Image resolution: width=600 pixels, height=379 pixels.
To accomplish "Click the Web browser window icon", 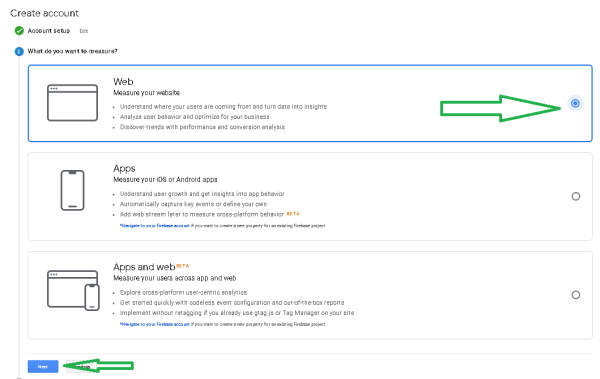I will click(x=72, y=103).
